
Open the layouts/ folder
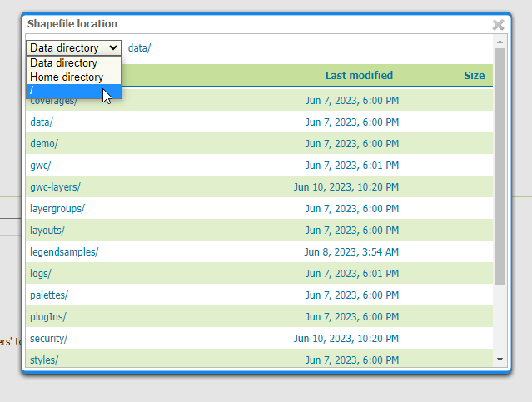point(47,230)
